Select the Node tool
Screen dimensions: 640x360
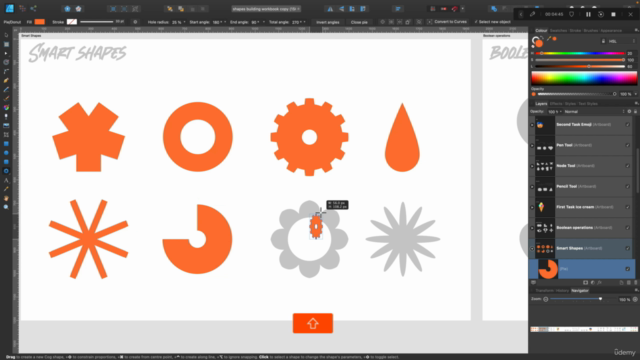(6, 53)
